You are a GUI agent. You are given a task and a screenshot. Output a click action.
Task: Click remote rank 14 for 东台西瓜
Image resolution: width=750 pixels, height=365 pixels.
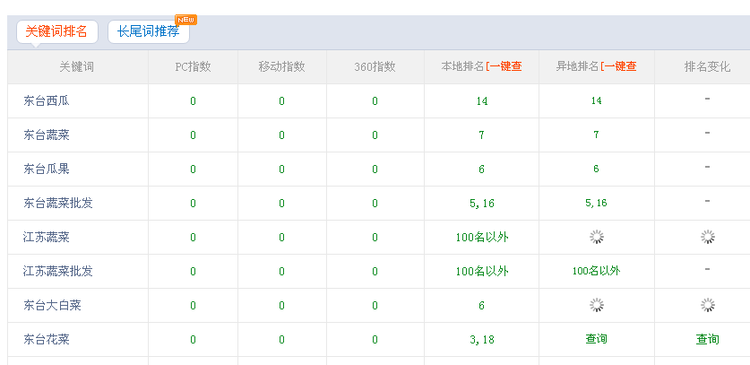pos(596,100)
